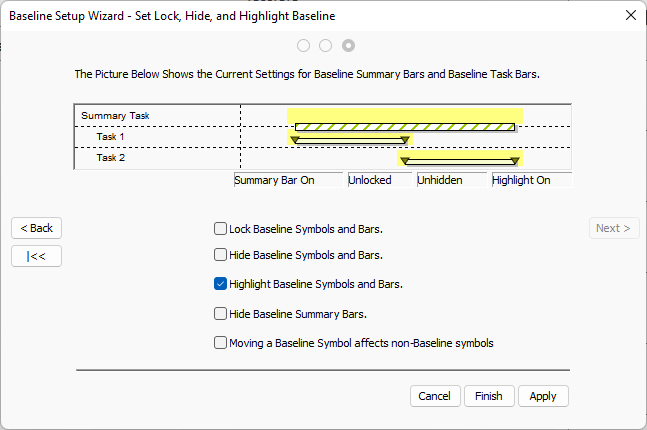Viewport: 647px width, 430px height.
Task: Enable Moving a Baseline Symbol affects non-Baseline
Action: point(221,343)
